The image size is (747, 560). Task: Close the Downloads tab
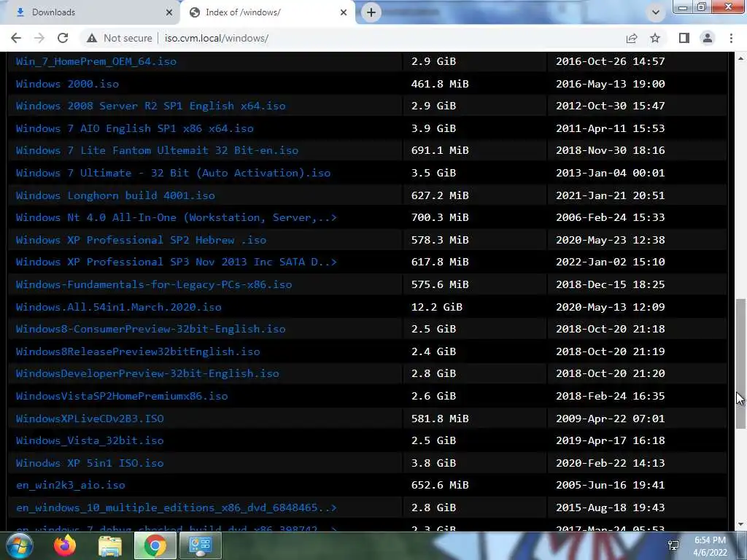click(x=169, y=12)
